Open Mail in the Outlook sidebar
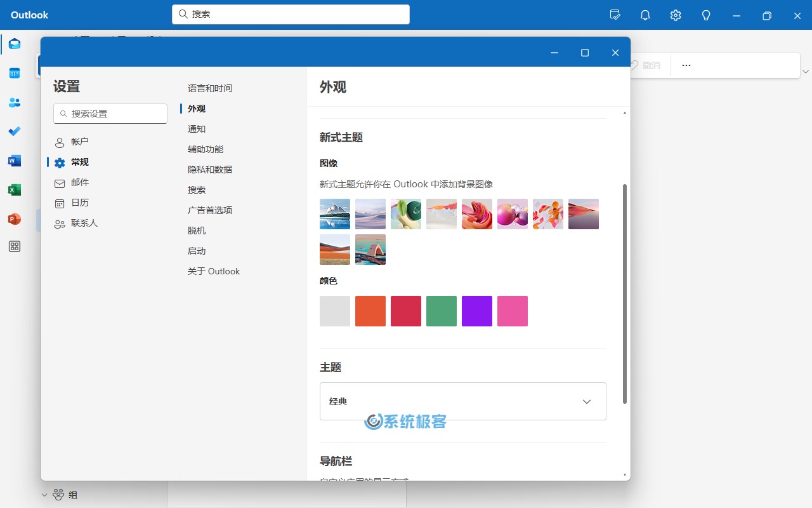Image resolution: width=812 pixels, height=508 pixels. point(15,44)
